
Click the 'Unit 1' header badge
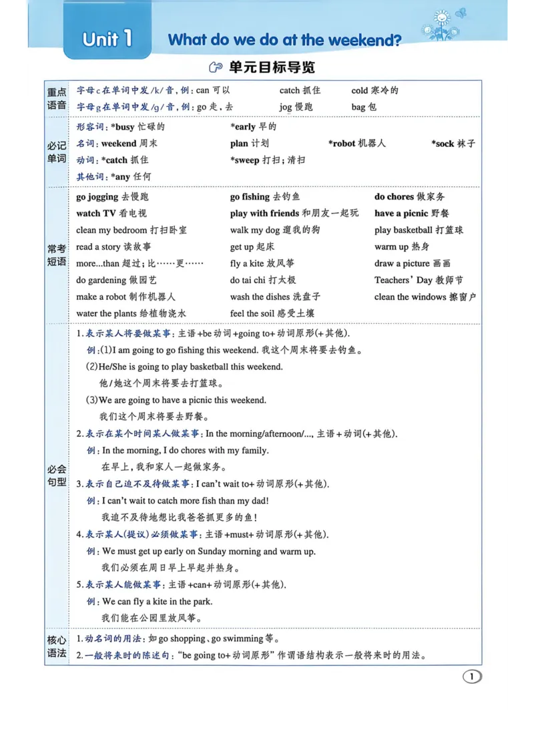point(107,39)
